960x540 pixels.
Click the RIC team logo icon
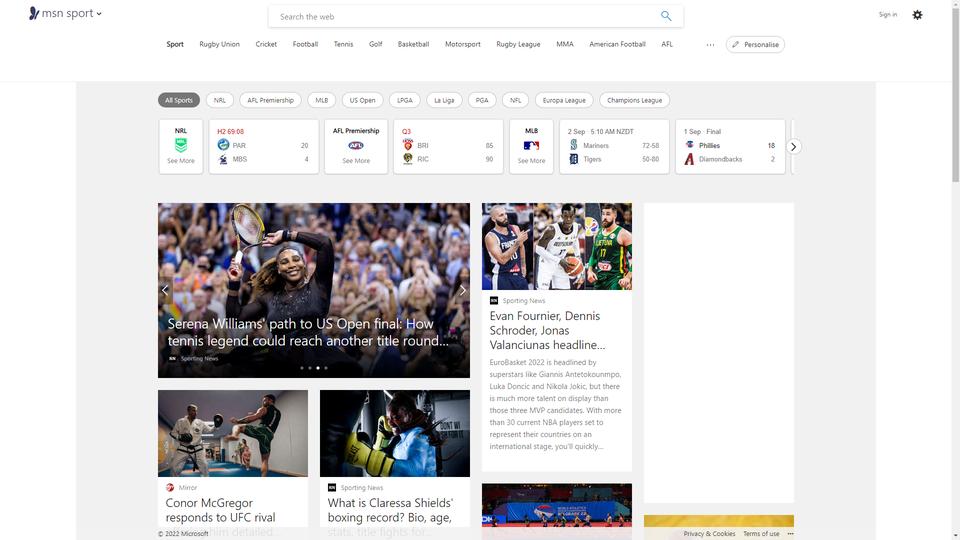[x=408, y=159]
